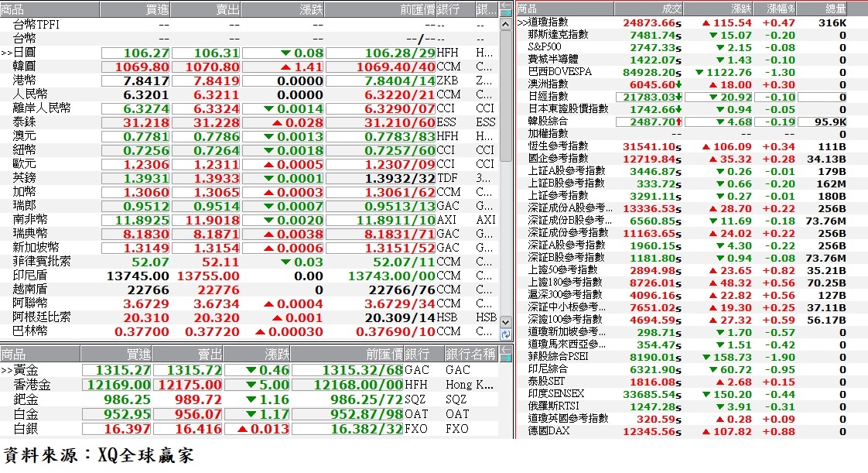Click the up arrow on the currency list scrollbar

(x=506, y=24)
